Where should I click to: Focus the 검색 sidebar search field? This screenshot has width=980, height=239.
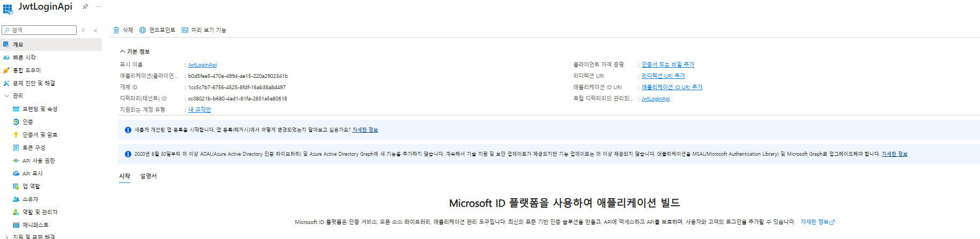click(x=39, y=30)
